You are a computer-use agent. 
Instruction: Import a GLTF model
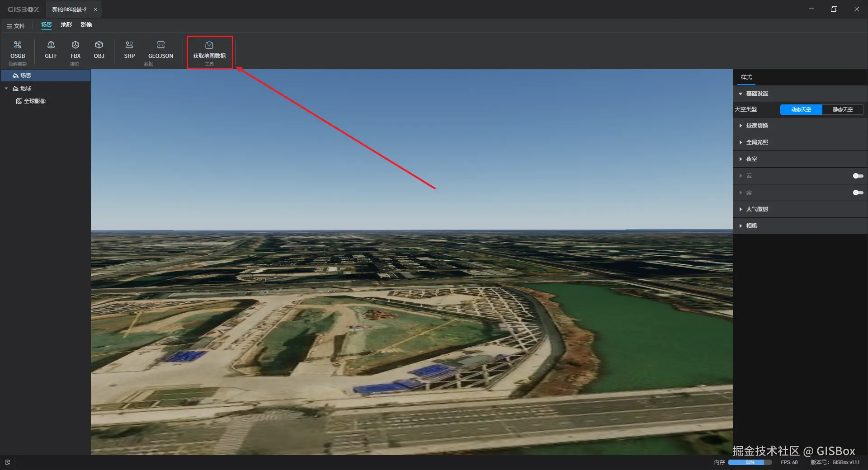[51, 50]
